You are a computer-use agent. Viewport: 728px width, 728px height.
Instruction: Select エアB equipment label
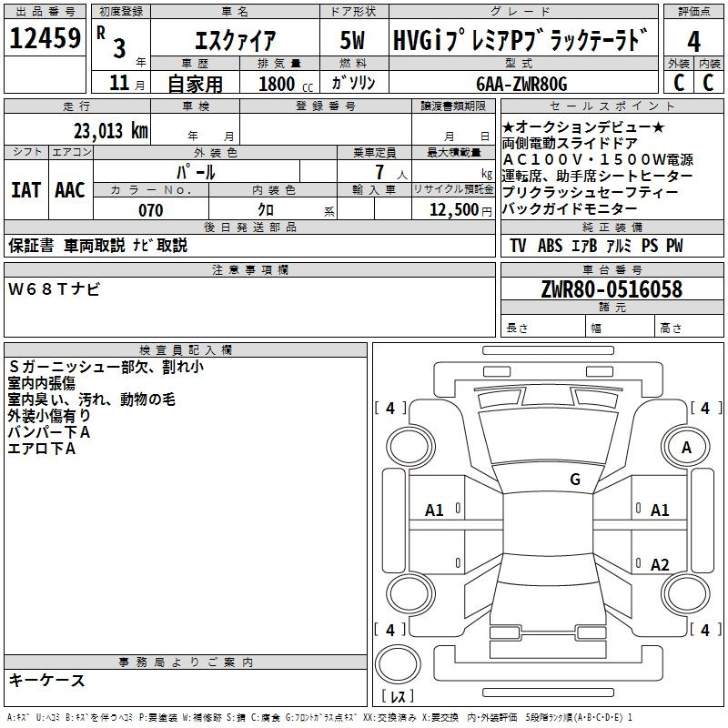coord(583,245)
